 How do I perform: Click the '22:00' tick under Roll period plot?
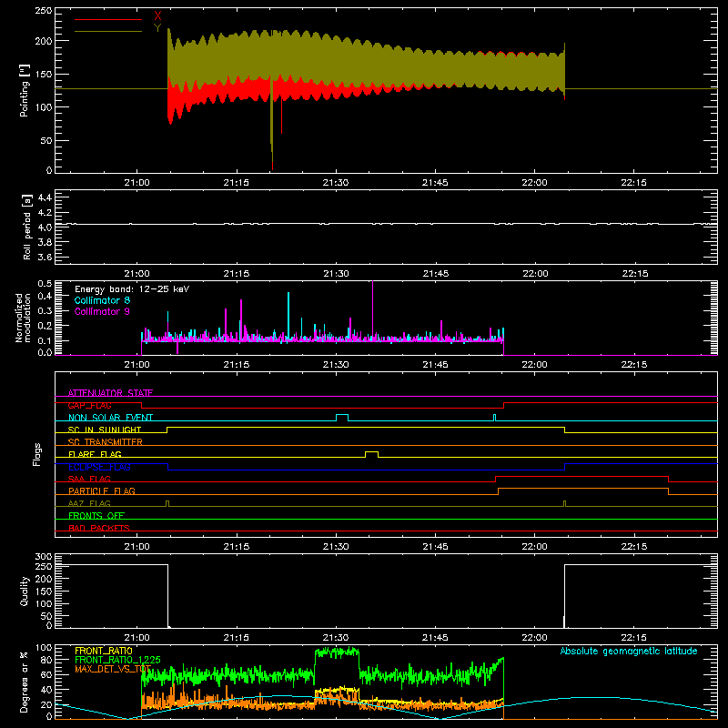535,274
